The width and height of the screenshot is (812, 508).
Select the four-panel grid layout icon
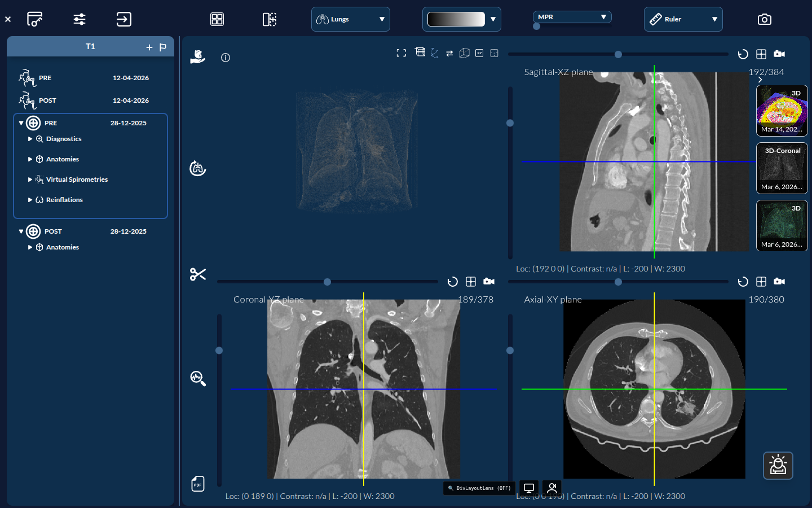pyautogui.click(x=217, y=19)
